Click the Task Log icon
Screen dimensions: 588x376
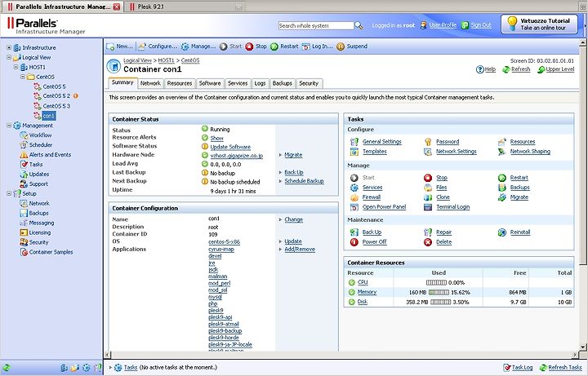[x=507, y=367]
